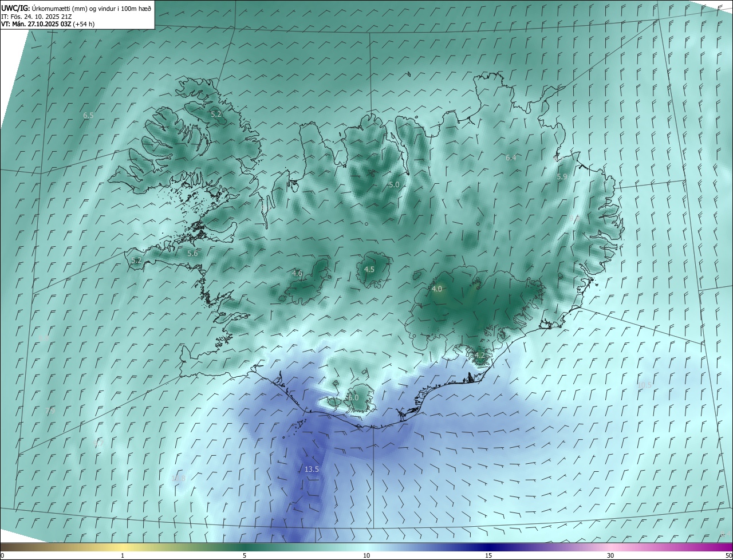Click the 1 tick on the color scale

tap(123, 555)
